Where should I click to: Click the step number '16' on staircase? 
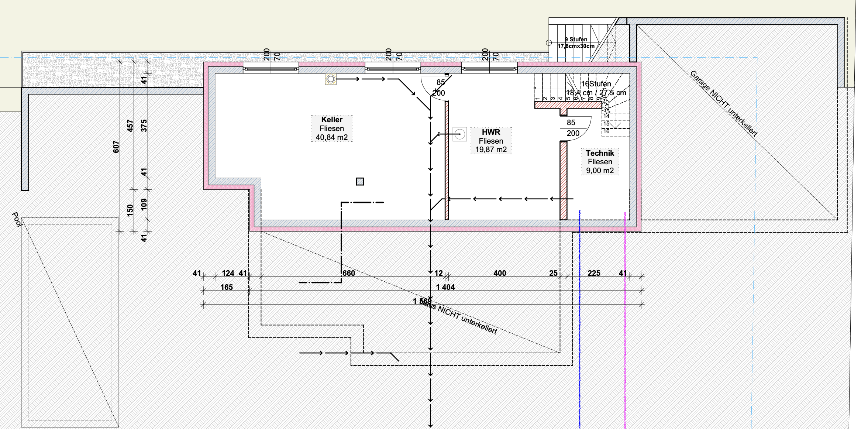pyautogui.click(x=606, y=131)
